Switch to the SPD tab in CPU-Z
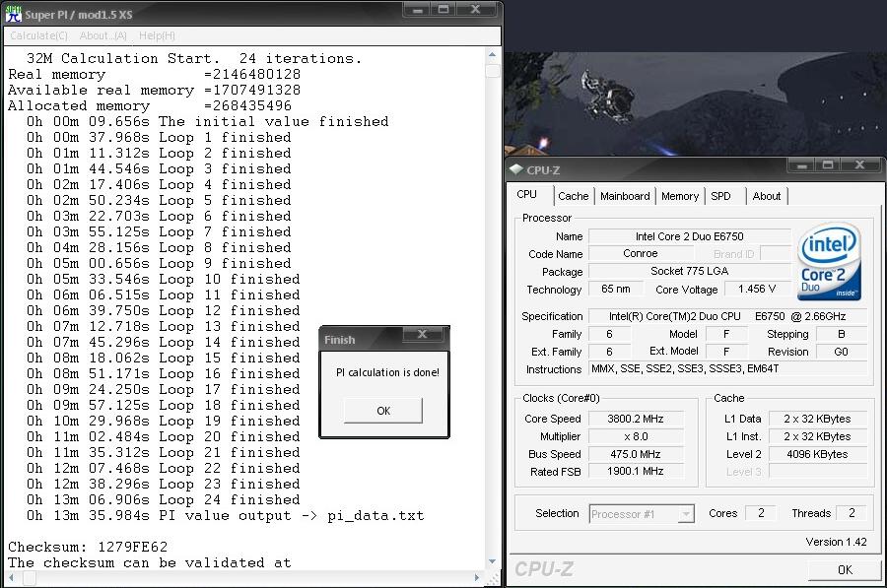Screen dimensions: 887x588 720,196
